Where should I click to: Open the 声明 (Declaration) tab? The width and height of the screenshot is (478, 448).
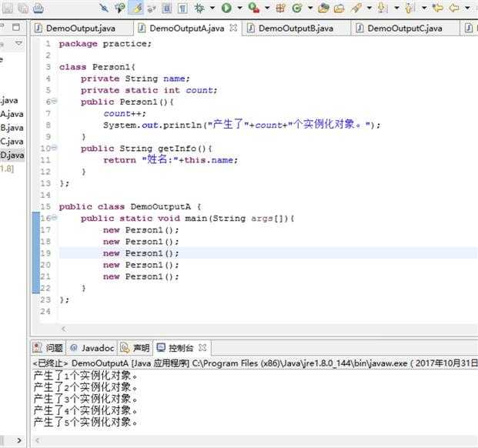pyautogui.click(x=135, y=348)
